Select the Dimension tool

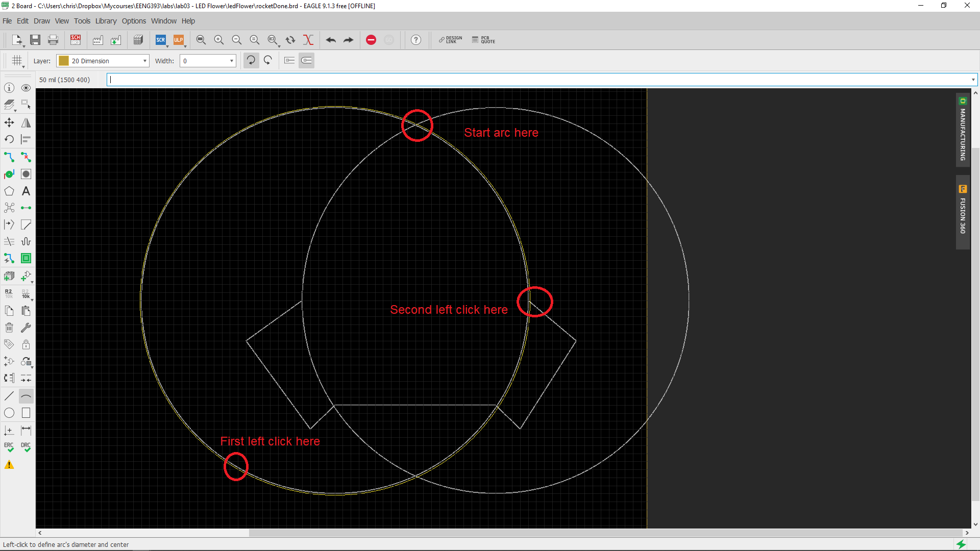[x=26, y=430]
